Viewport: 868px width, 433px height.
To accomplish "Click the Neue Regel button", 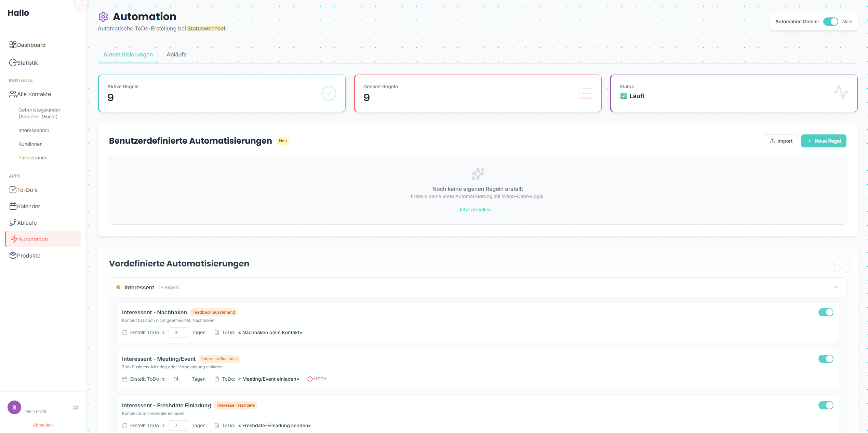I will coord(823,141).
